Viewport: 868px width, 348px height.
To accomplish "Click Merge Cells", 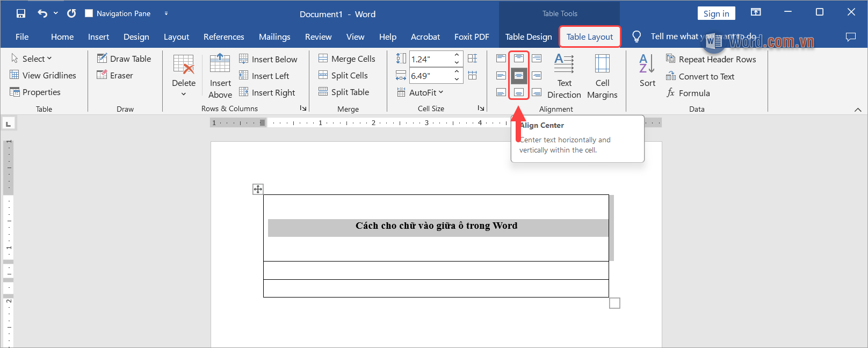I will pos(347,59).
